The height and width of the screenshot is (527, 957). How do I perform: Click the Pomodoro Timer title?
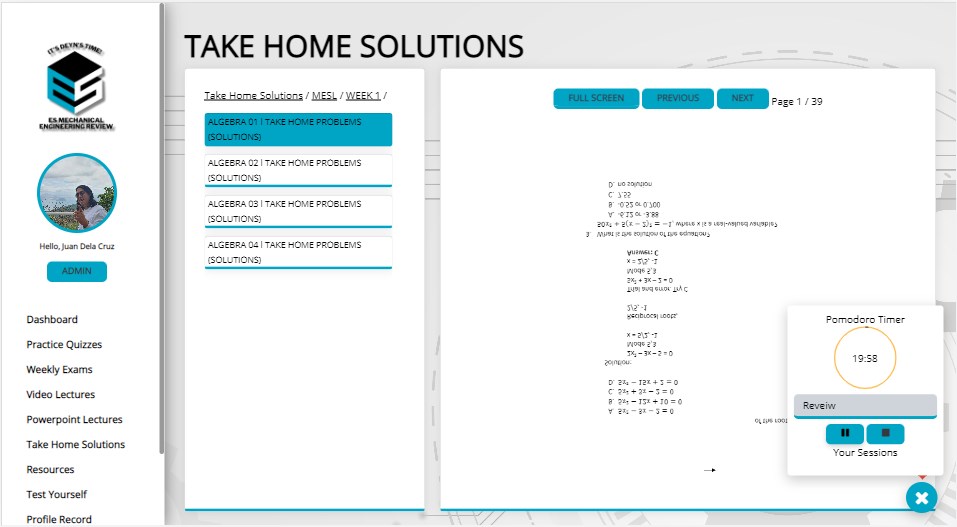pyautogui.click(x=865, y=319)
